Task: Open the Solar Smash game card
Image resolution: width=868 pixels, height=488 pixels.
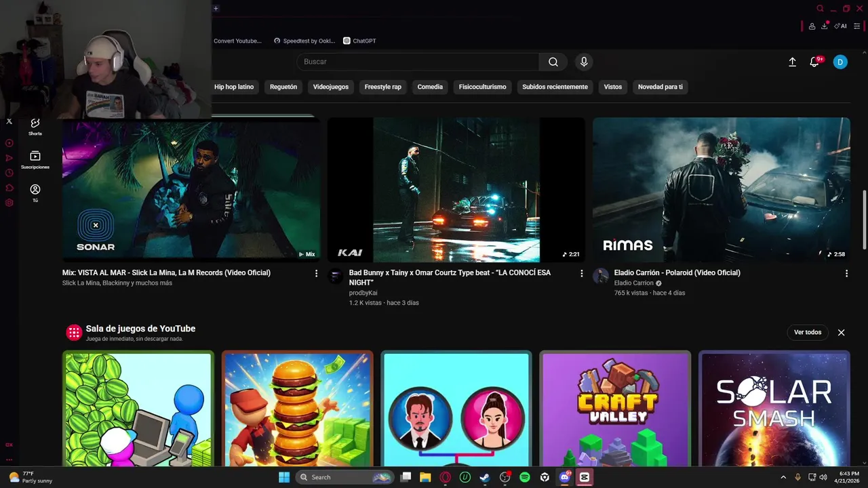Action: pos(774,409)
